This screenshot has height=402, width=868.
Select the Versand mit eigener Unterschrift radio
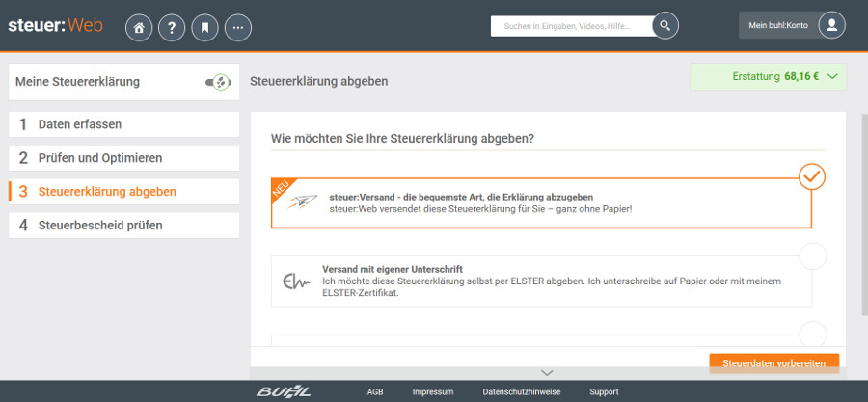(x=813, y=256)
